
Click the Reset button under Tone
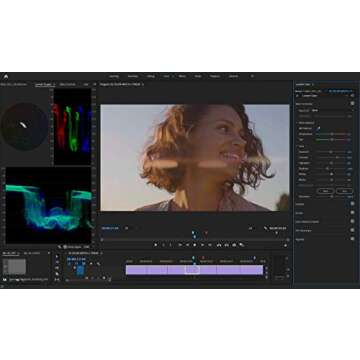click(x=325, y=191)
